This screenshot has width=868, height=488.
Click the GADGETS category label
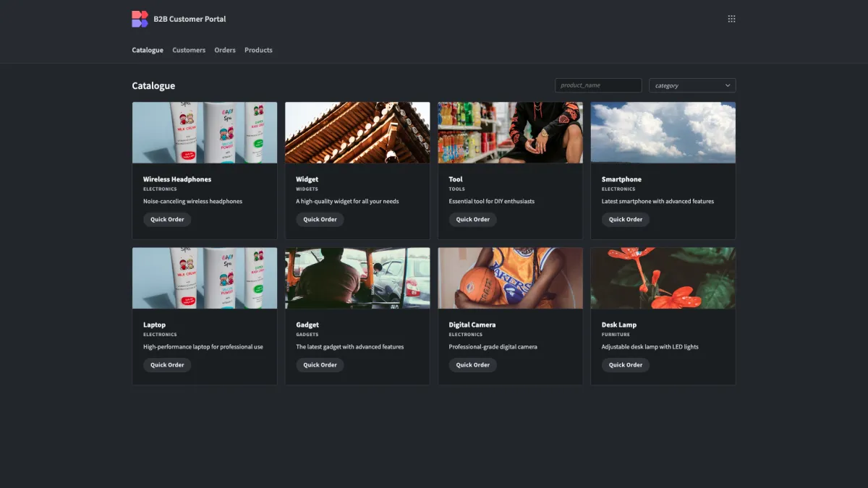307,335
